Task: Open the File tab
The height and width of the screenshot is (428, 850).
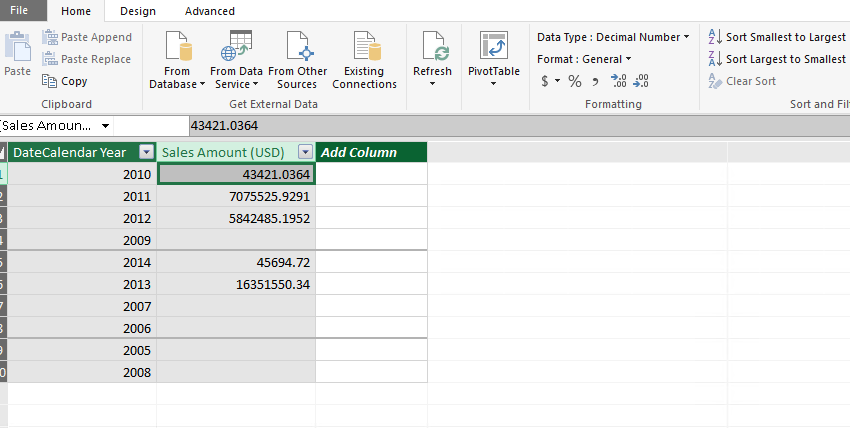Action: tap(19, 10)
